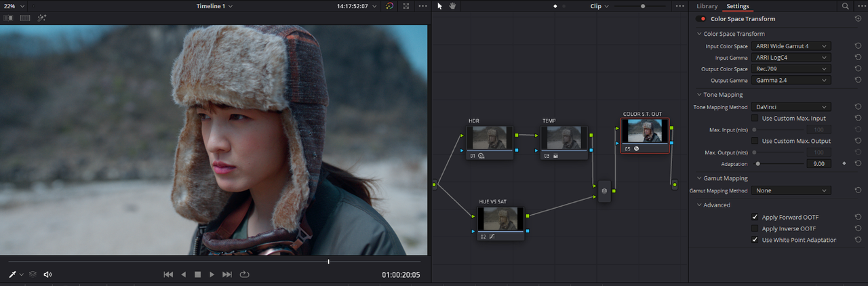Uncheck Apply Forward OOTF
Screen dimensions: 868x286
tap(755, 217)
